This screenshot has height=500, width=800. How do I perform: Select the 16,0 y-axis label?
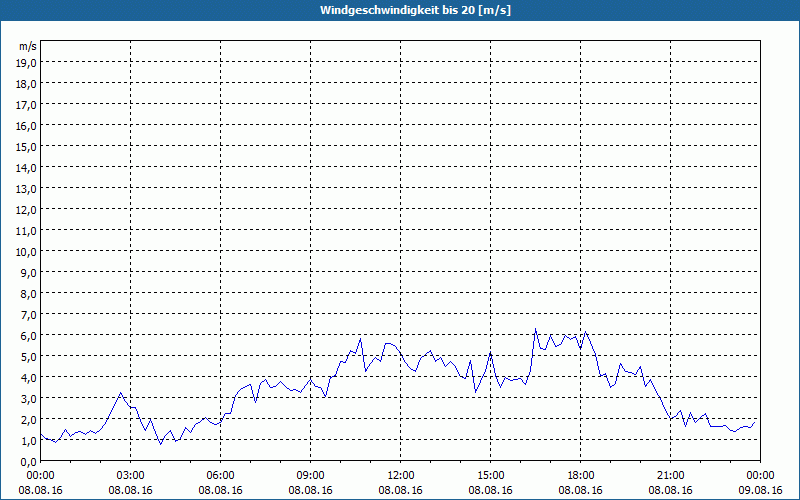click(x=27, y=126)
